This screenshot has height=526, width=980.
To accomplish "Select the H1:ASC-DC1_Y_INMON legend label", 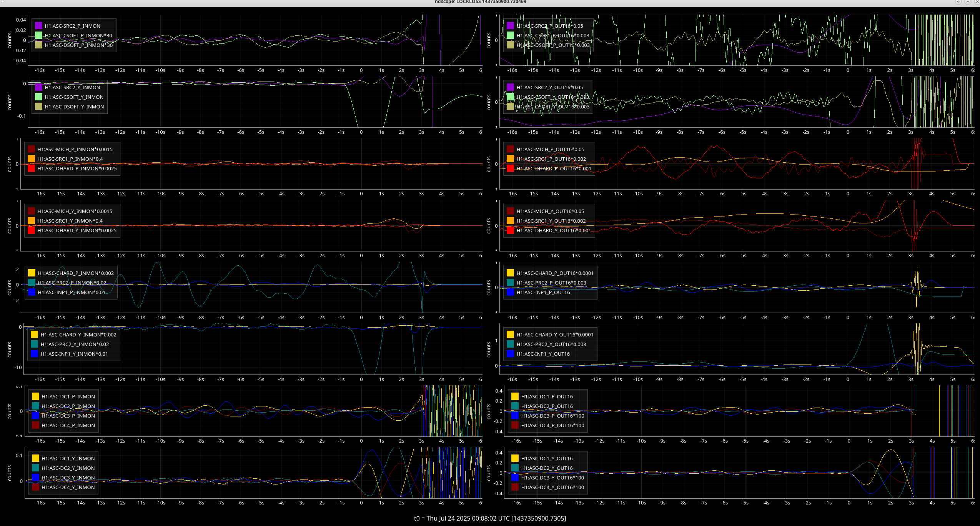I will [68, 458].
